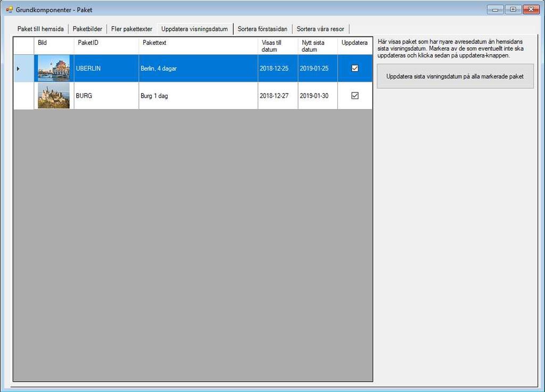Image resolution: width=545 pixels, height=392 pixels.
Task: Maximize the Grundkomponenter window
Action: (513, 10)
